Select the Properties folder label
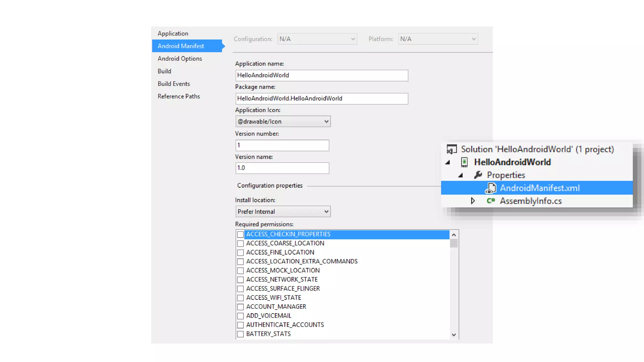 click(506, 175)
